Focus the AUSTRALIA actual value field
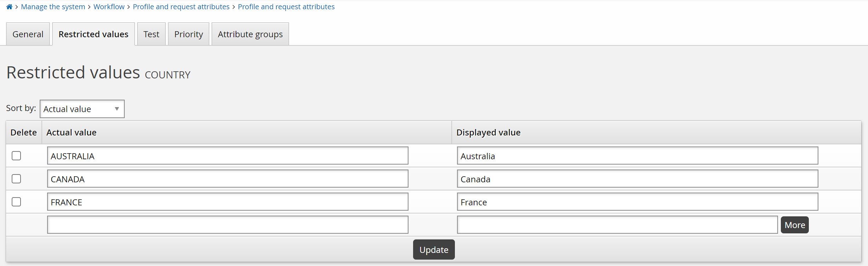 [x=227, y=156]
